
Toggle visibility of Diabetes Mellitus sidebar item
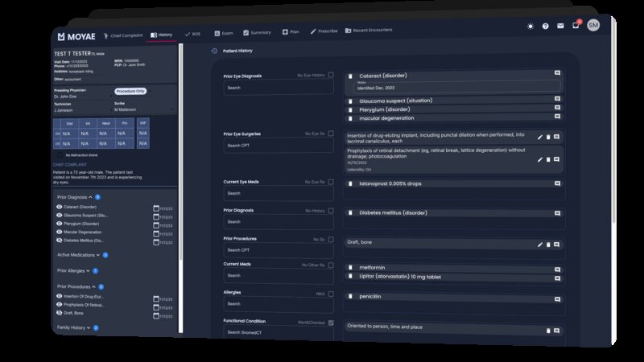(x=59, y=240)
